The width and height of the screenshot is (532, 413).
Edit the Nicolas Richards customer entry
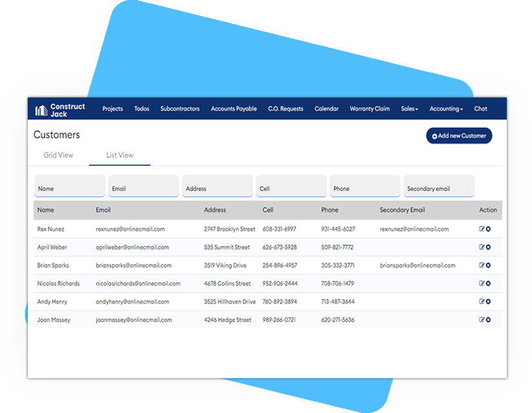coord(482,283)
